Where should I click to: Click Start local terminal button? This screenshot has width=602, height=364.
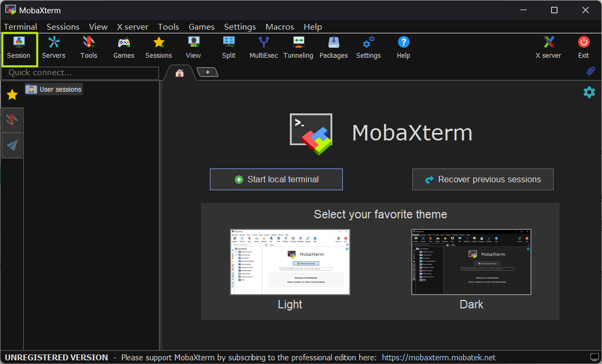click(x=277, y=179)
